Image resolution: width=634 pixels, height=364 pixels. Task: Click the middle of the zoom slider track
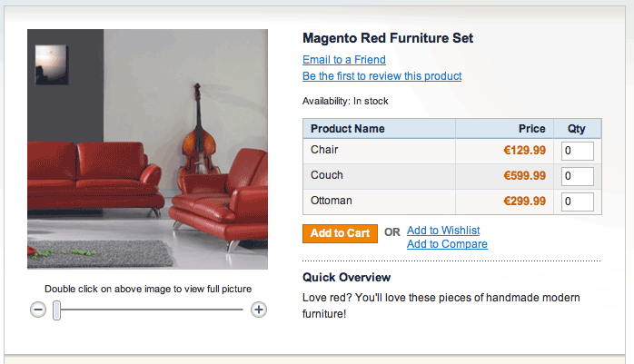(148, 310)
